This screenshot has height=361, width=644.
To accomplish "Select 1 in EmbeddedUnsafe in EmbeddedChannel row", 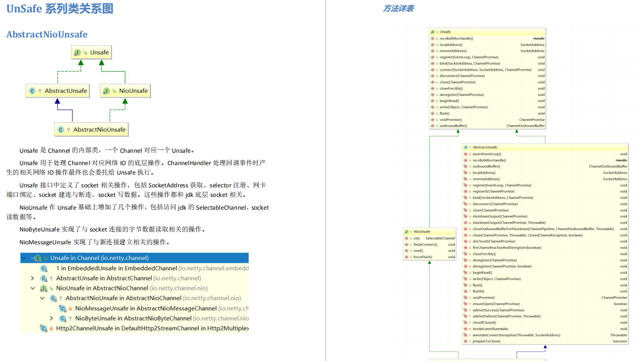I will point(134,268).
